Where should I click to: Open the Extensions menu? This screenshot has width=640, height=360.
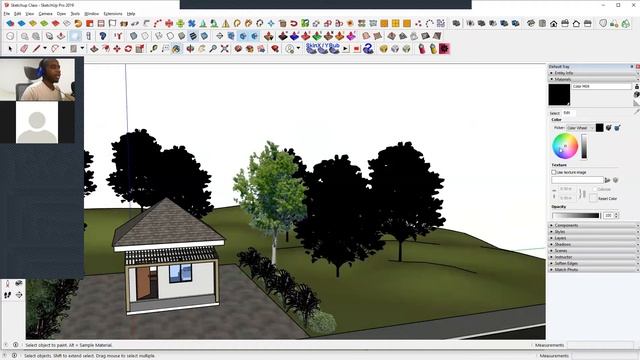coord(113,14)
